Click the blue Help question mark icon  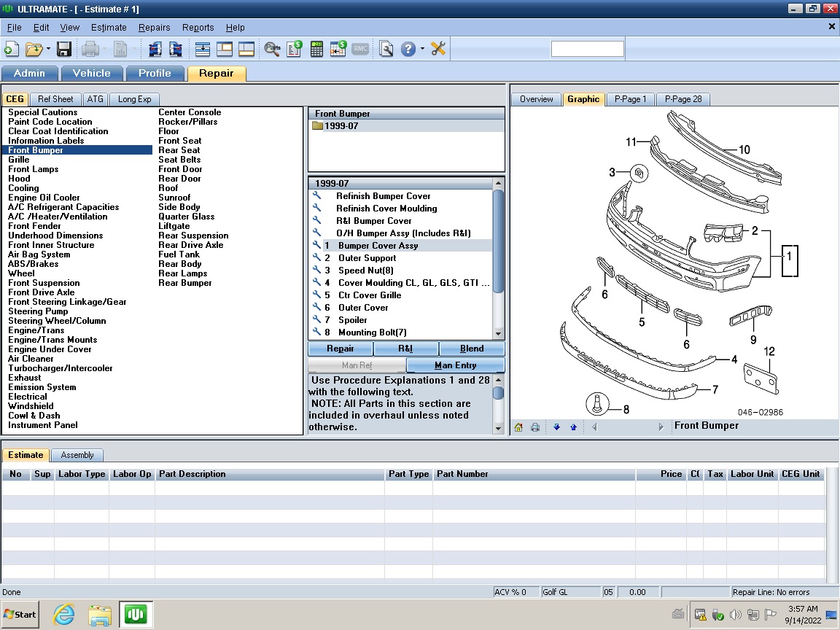(408, 50)
